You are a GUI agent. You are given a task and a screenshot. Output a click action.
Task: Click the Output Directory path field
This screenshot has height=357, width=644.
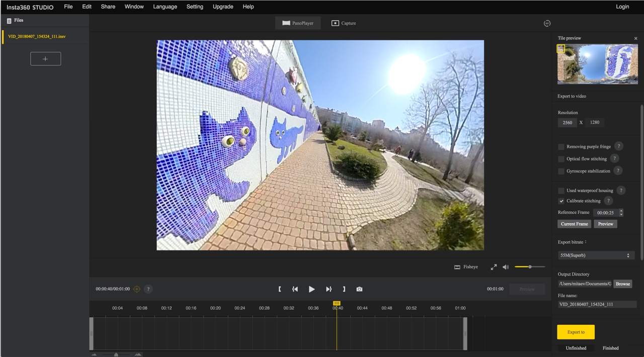click(x=585, y=284)
